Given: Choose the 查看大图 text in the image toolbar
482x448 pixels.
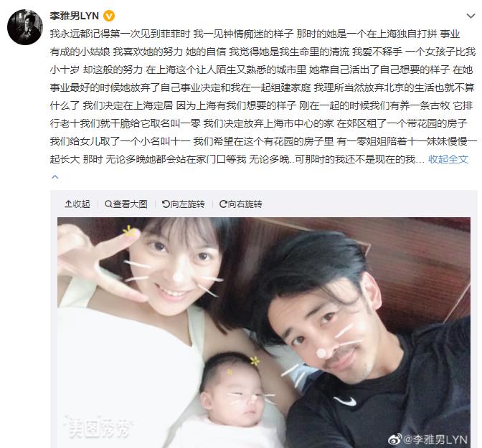Looking at the screenshot, I should click(130, 204).
